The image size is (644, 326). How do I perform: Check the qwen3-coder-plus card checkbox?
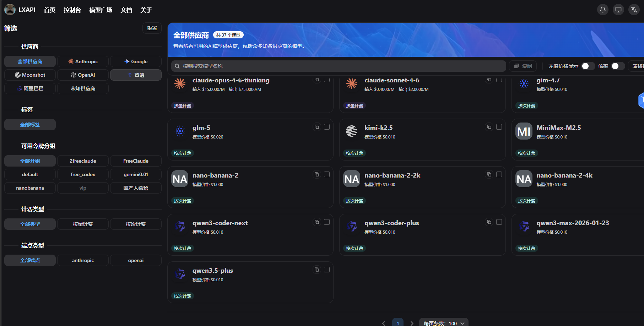(x=499, y=222)
